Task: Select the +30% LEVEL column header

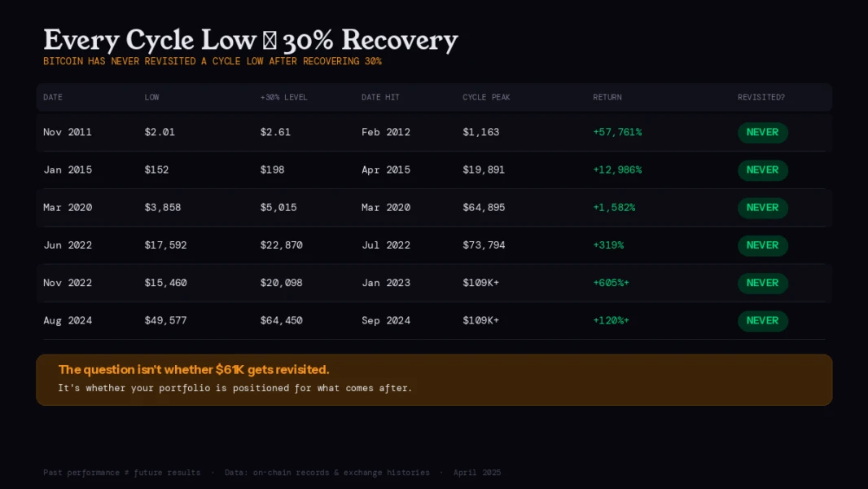Action: click(284, 98)
